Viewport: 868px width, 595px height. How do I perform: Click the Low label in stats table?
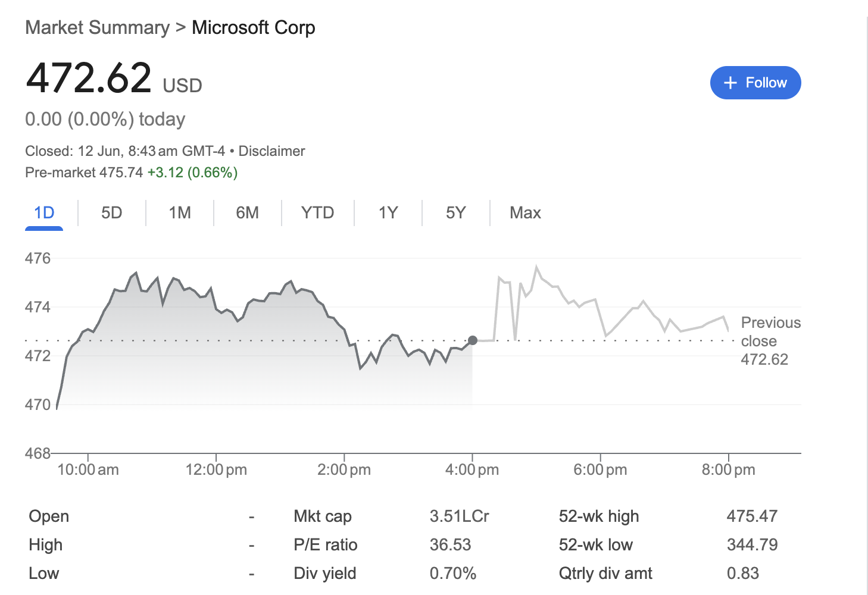43,573
